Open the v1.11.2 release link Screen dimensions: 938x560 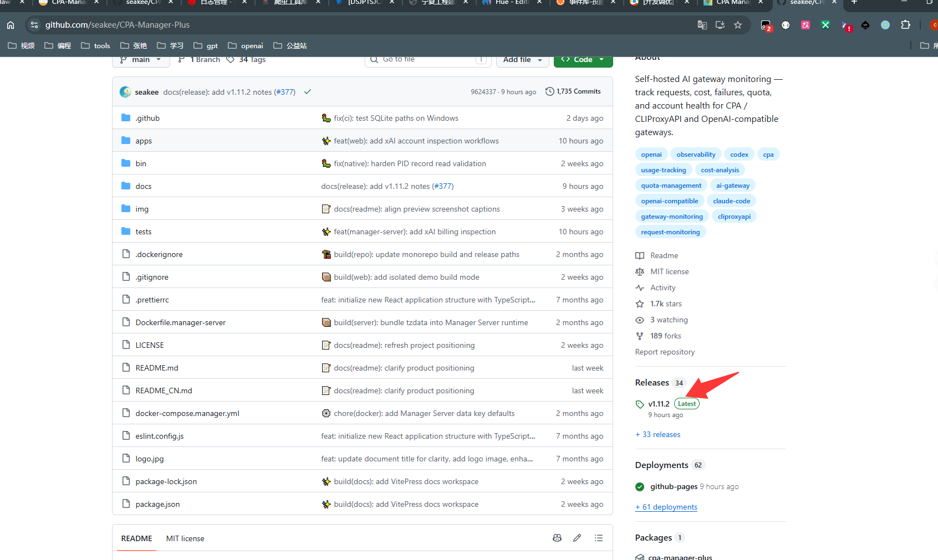pos(659,404)
